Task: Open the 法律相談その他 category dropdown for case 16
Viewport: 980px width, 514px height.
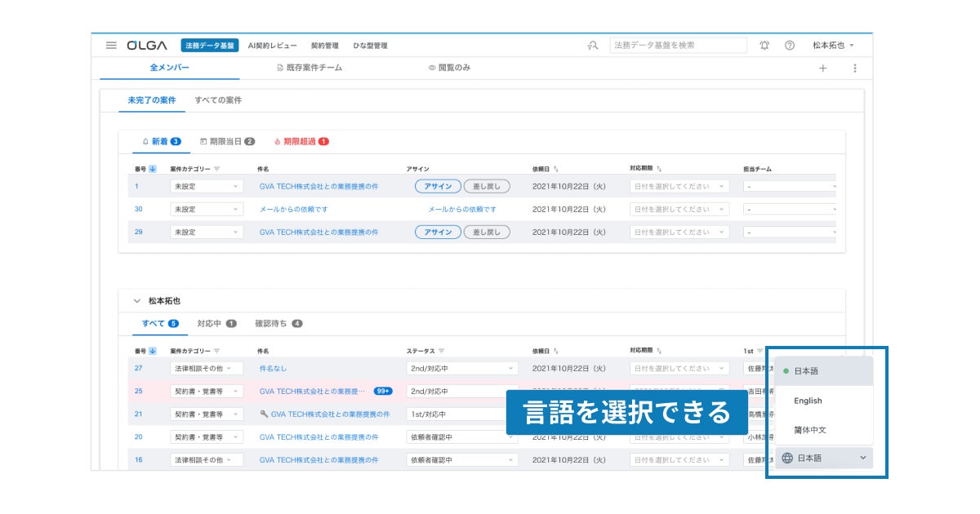Action: 207,459
